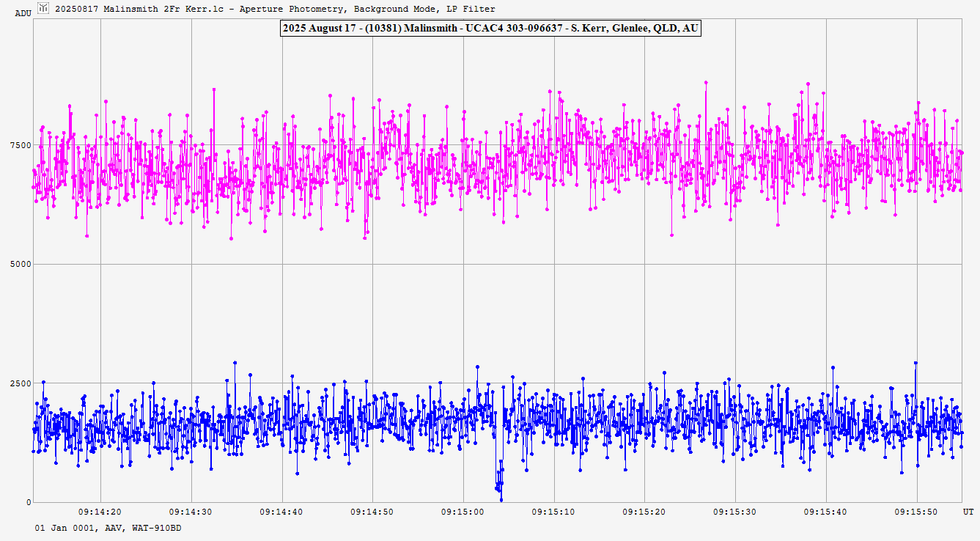
Task: Click the 09:15:20 time label
Action: [645, 512]
